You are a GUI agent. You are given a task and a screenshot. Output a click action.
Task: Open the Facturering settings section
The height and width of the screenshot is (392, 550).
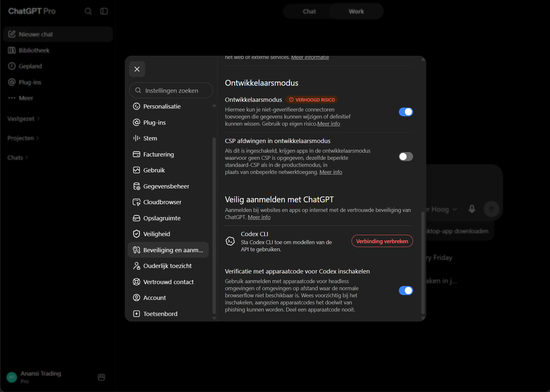pyautogui.click(x=168, y=154)
